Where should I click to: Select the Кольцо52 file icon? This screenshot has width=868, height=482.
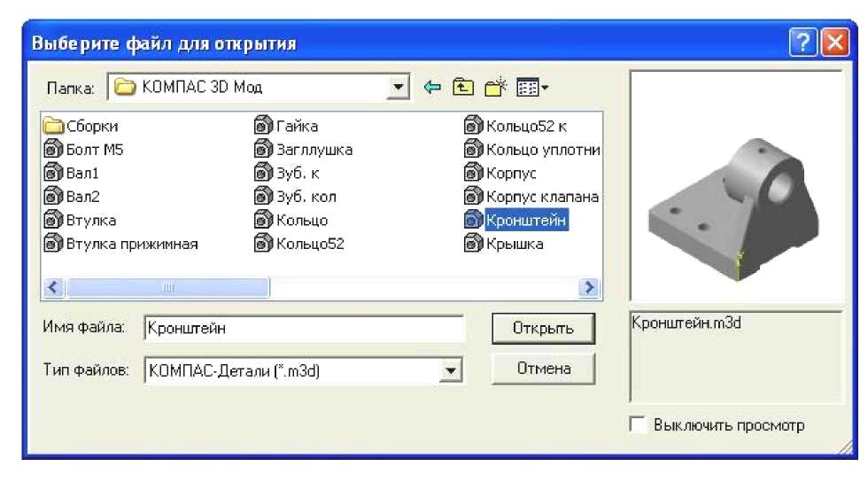[x=264, y=244]
